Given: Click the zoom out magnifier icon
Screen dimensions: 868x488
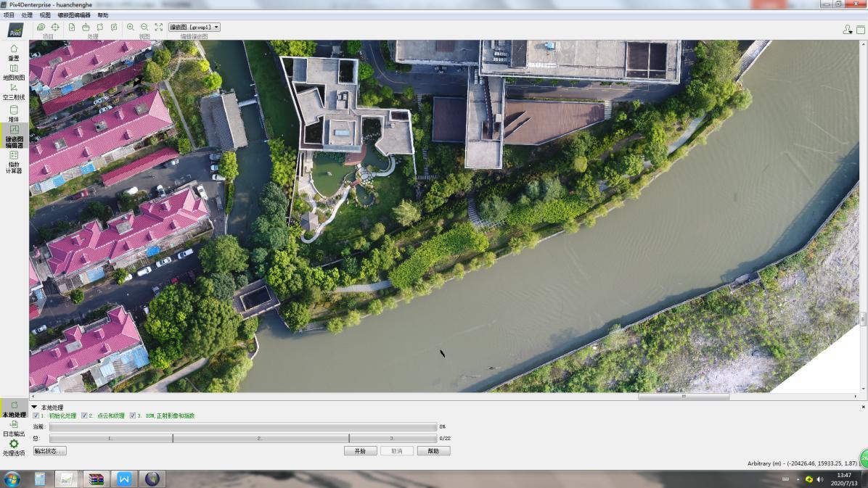Looking at the screenshot, I should tap(144, 27).
